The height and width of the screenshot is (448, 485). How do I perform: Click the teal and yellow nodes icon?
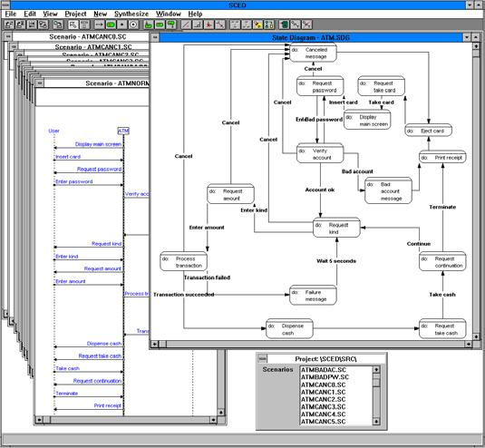(x=269, y=24)
